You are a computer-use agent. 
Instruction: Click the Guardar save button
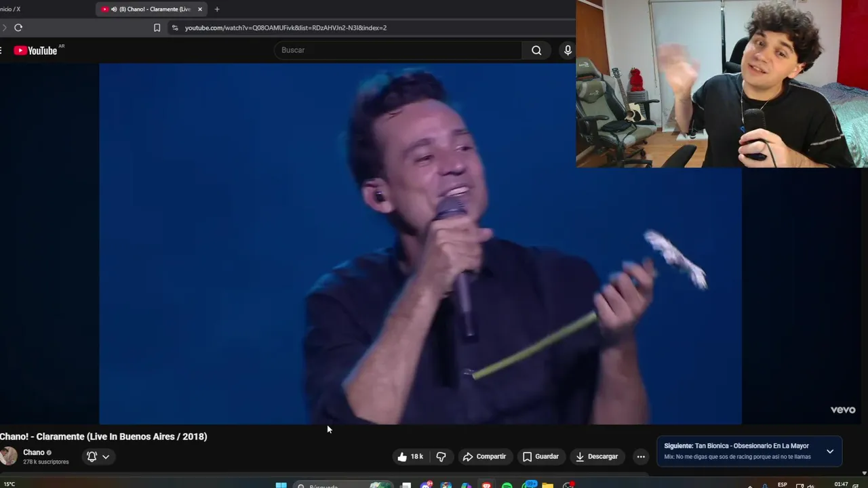pyautogui.click(x=540, y=457)
